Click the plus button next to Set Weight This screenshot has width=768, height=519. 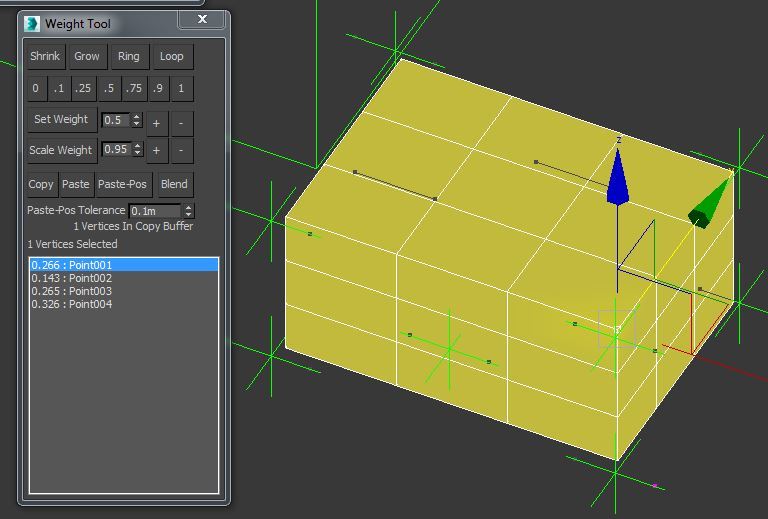pos(157,123)
